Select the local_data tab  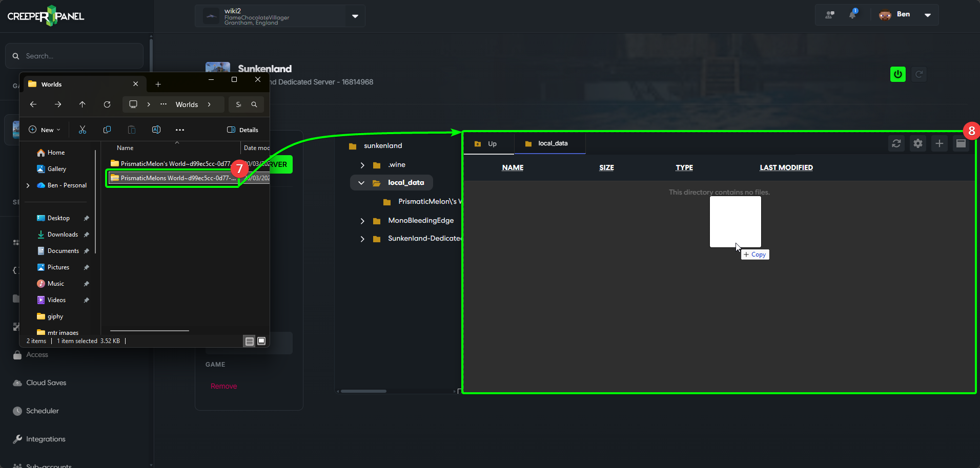pyautogui.click(x=549, y=144)
